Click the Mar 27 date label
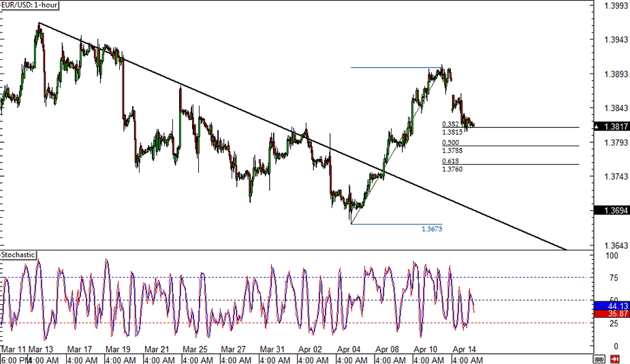This screenshot has width=630, height=364. (x=234, y=350)
